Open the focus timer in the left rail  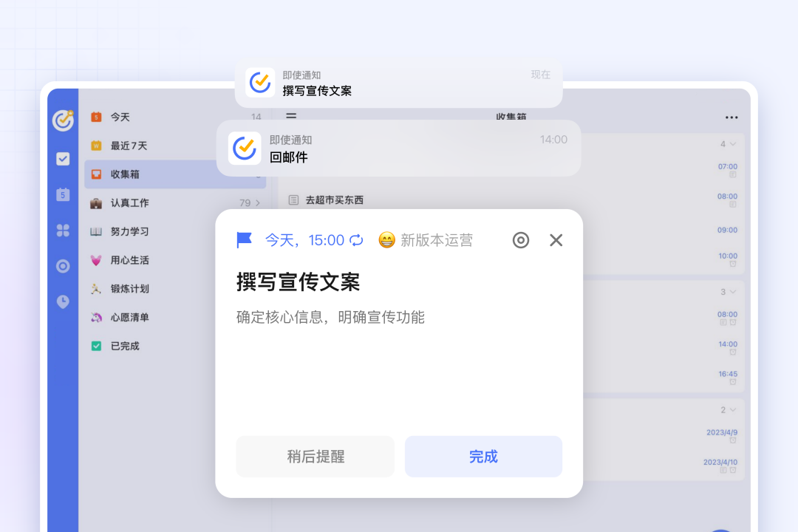pyautogui.click(x=63, y=266)
